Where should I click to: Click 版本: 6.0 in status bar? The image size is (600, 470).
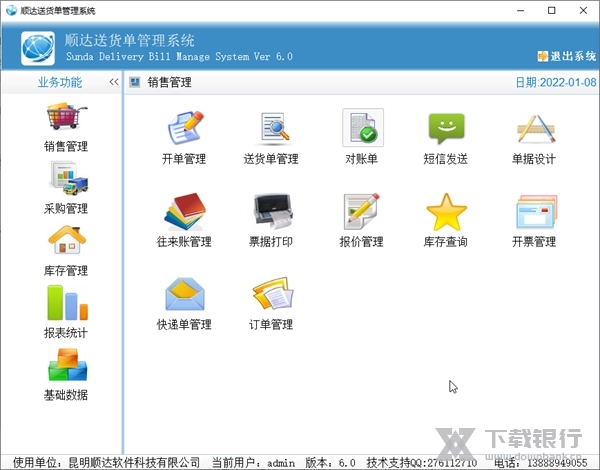tap(330, 462)
